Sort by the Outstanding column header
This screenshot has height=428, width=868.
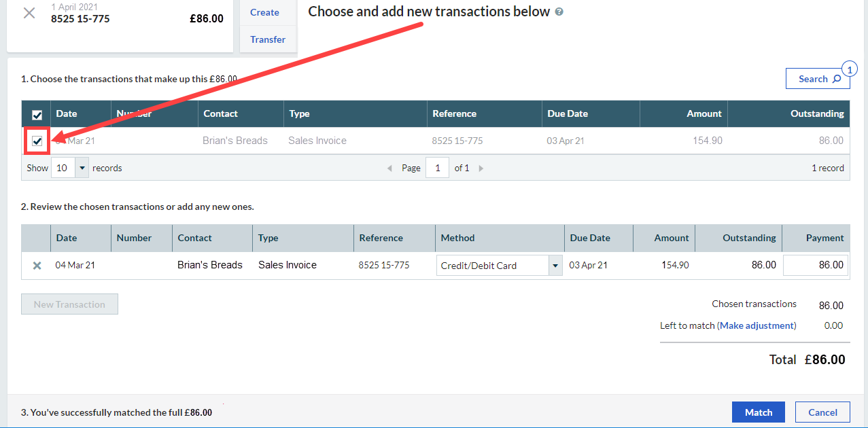(816, 113)
